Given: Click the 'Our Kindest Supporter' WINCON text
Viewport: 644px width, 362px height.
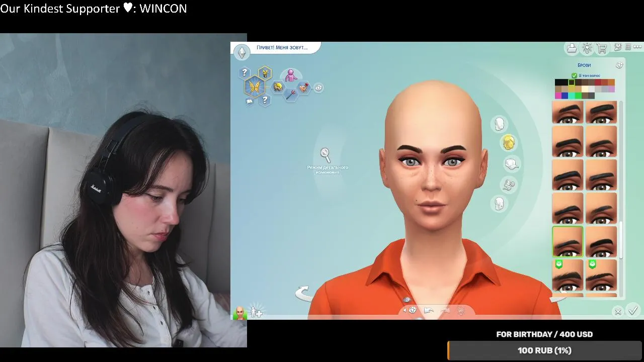Looking at the screenshot, I should 94,9.
